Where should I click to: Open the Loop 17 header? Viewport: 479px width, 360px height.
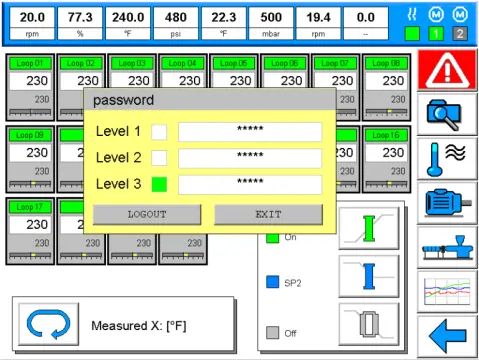pyautogui.click(x=30, y=207)
